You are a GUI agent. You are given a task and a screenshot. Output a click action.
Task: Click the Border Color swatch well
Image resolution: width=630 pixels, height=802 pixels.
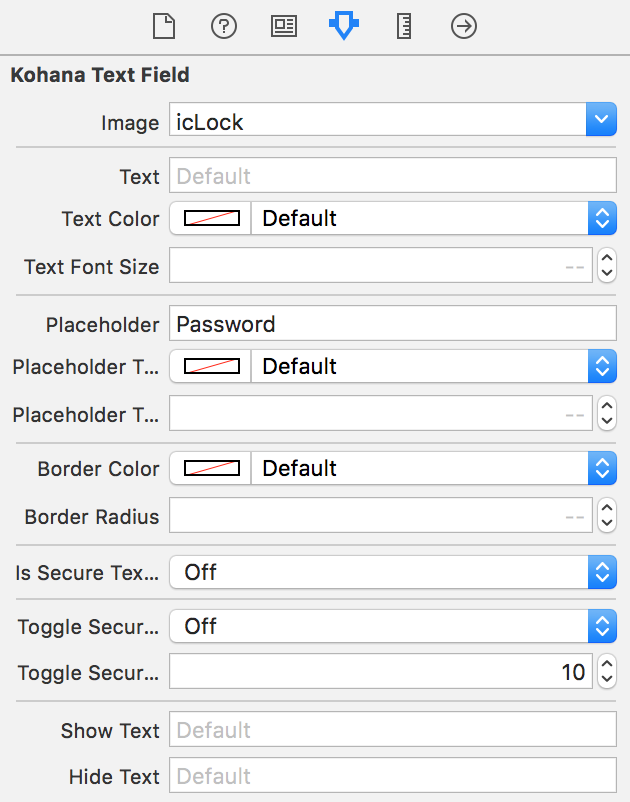tap(211, 468)
